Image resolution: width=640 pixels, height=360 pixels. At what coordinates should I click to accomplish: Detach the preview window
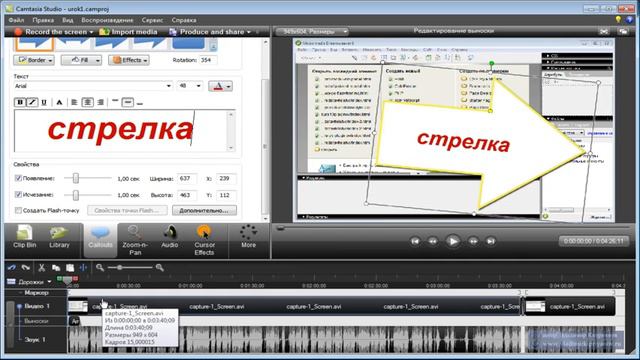pyautogui.click(x=623, y=31)
